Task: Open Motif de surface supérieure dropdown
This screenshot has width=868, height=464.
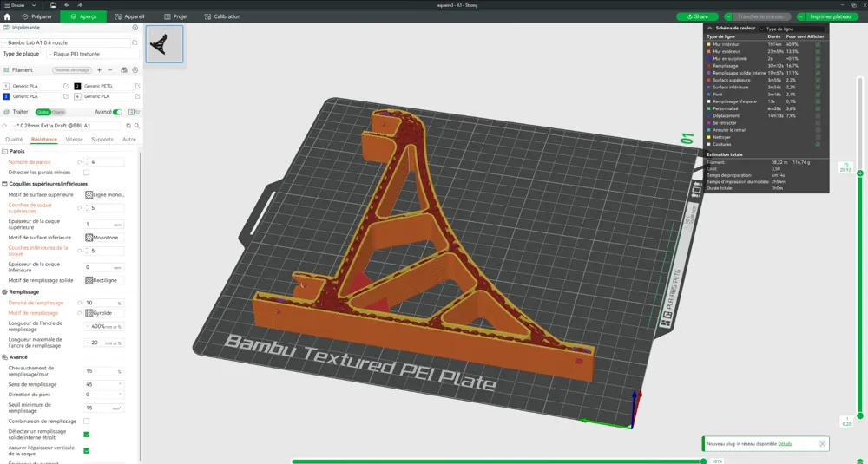Action: (x=104, y=194)
